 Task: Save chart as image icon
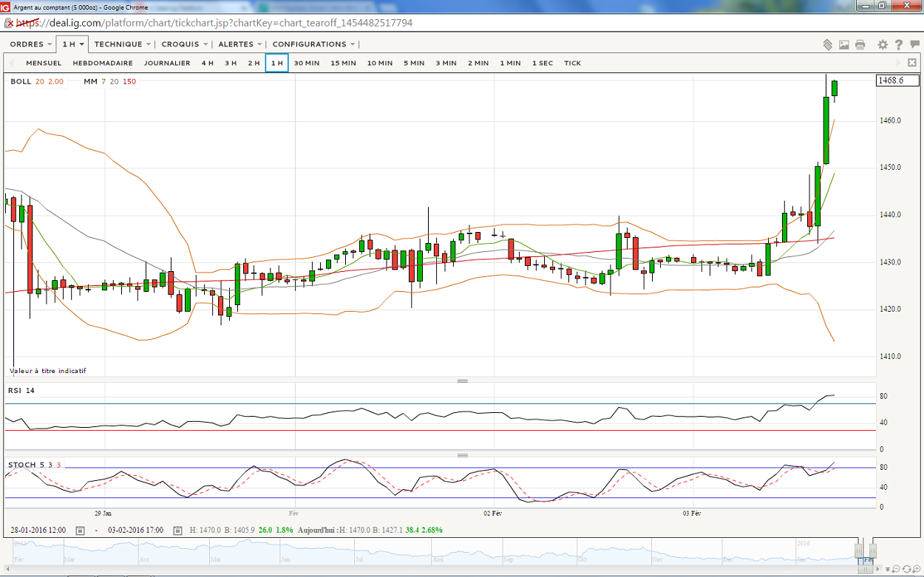(844, 45)
